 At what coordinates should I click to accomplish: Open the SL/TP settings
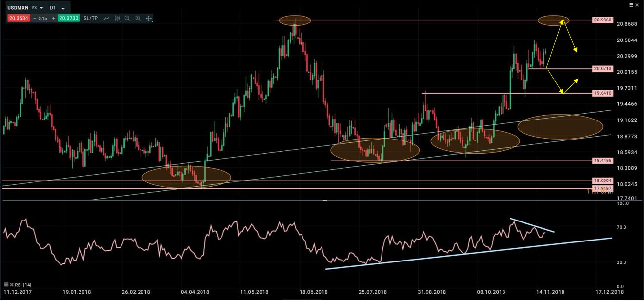(90, 18)
